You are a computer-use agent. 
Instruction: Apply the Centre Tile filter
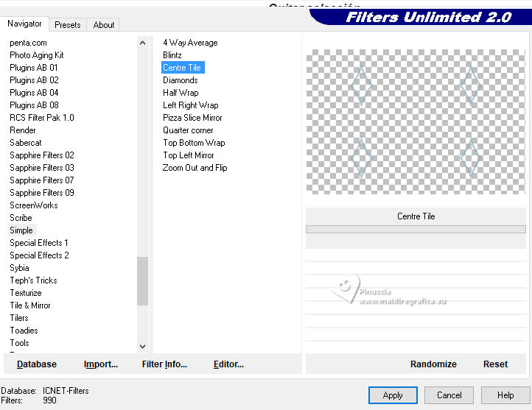(x=393, y=395)
